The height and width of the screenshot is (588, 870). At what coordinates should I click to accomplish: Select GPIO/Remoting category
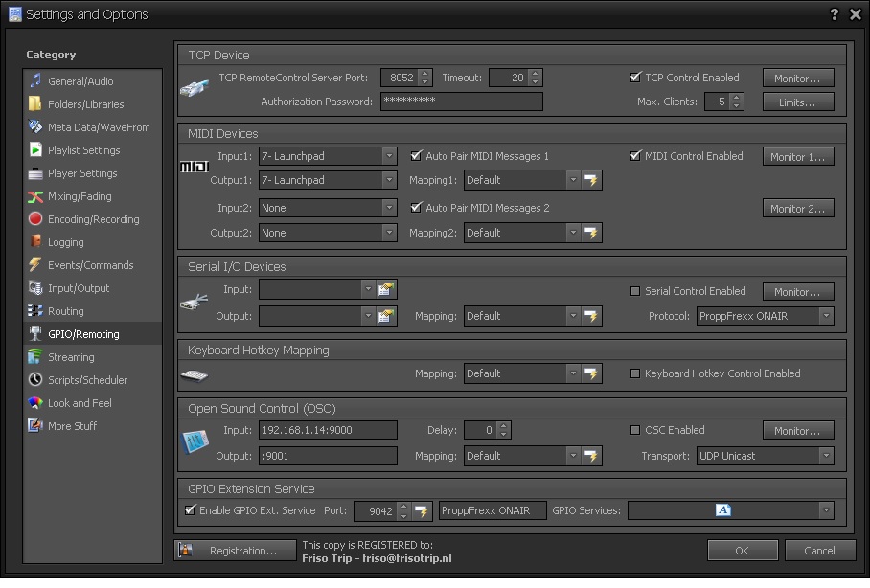pyautogui.click(x=92, y=334)
